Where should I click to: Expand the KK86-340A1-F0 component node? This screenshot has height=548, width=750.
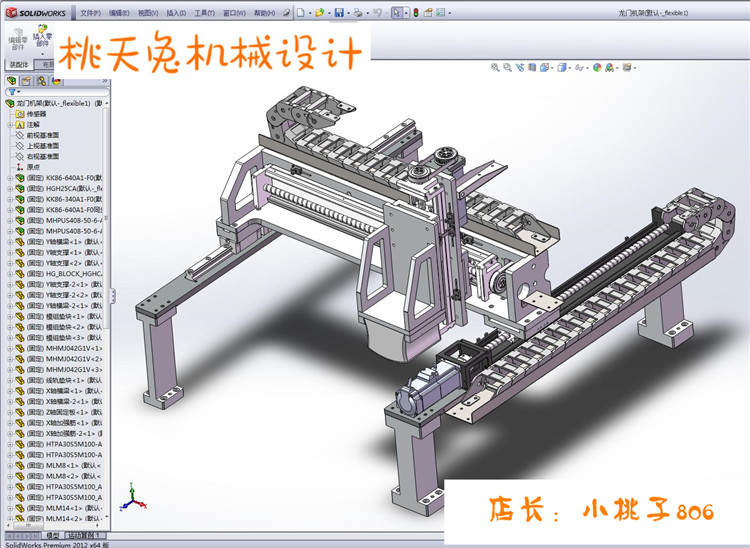tap(10, 199)
